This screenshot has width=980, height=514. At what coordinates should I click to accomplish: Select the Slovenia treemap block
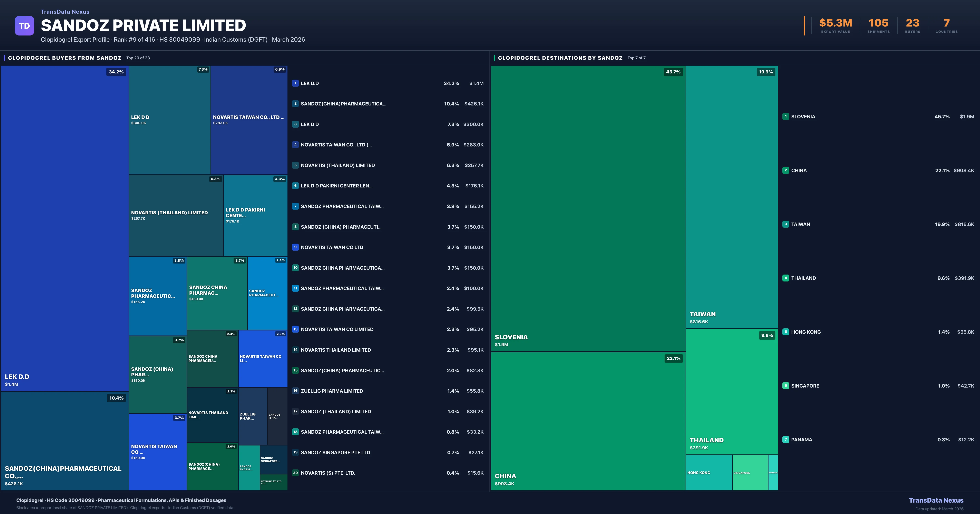point(588,208)
